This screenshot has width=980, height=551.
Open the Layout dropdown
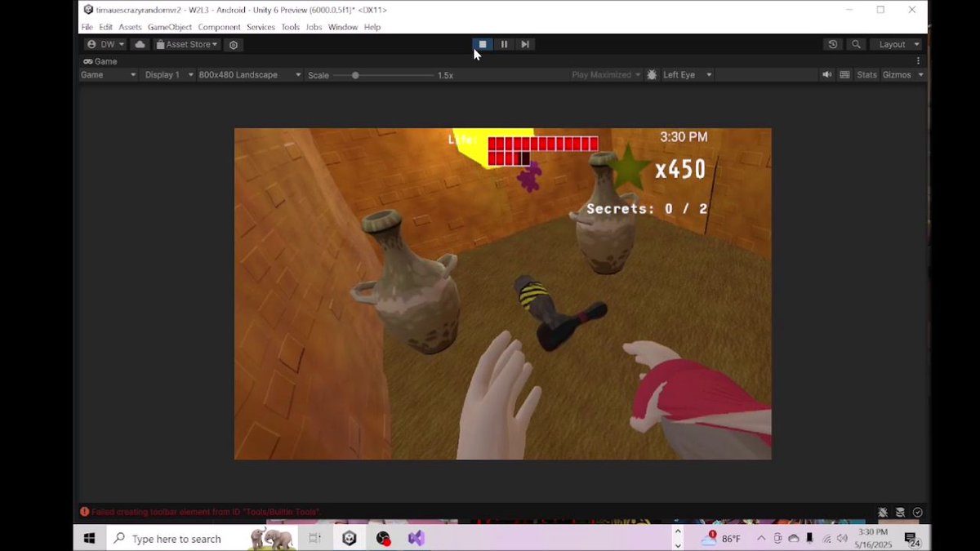coord(896,44)
